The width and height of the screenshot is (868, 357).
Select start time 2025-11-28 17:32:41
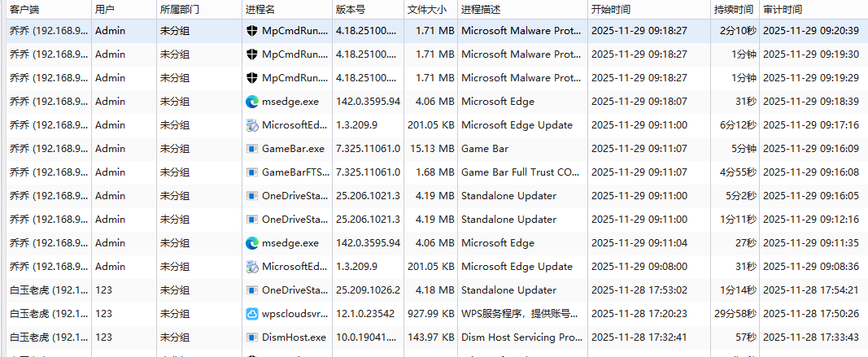coord(639,337)
